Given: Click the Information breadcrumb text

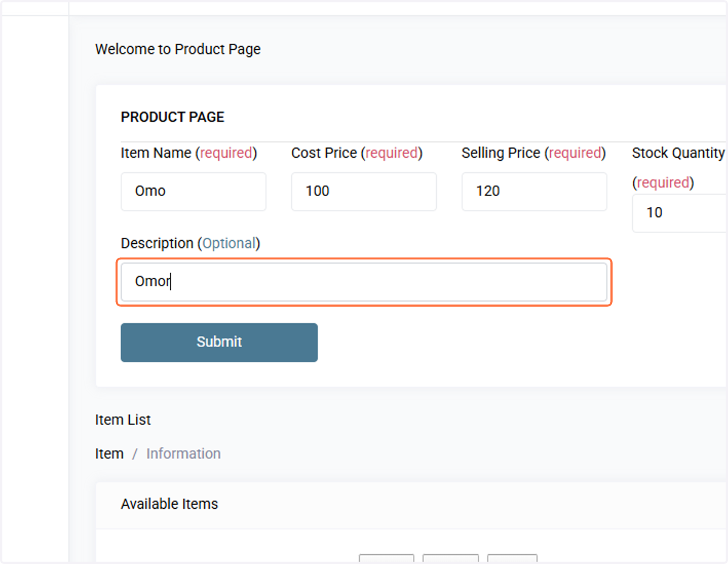Looking at the screenshot, I should pos(183,454).
